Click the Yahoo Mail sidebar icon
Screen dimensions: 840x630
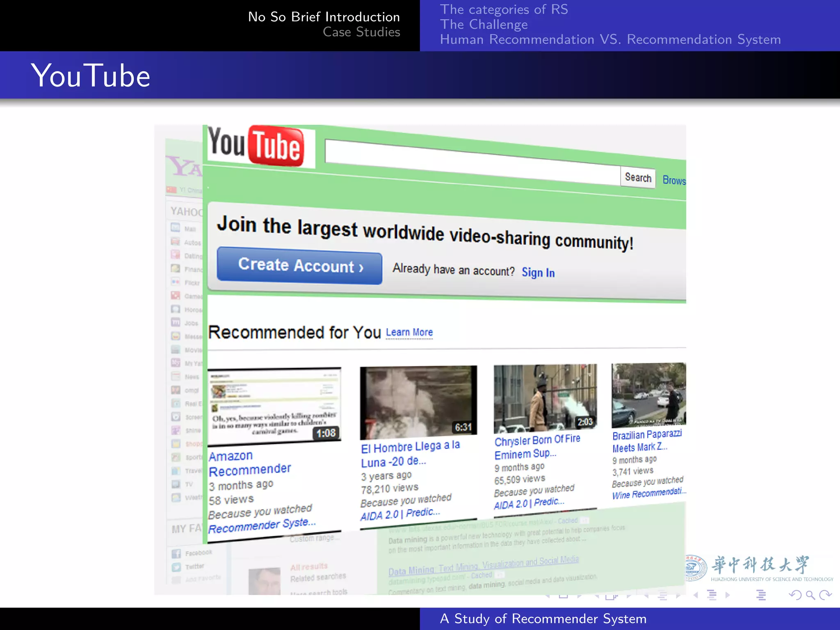tap(176, 228)
